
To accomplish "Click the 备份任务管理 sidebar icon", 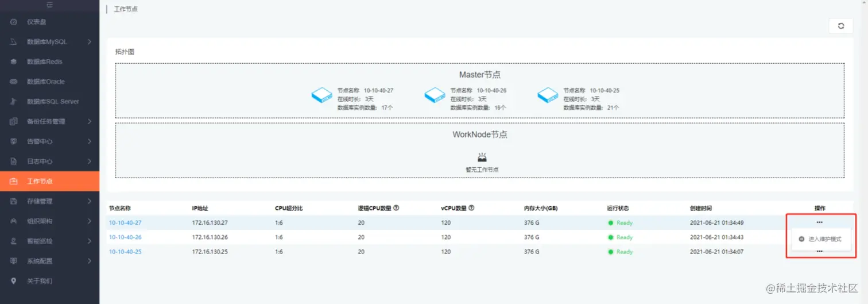I will [14, 121].
